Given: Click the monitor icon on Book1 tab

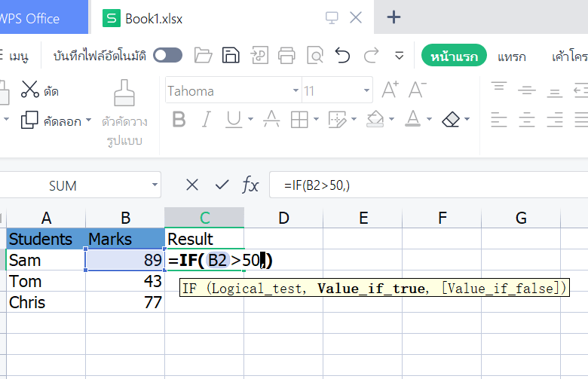Looking at the screenshot, I should tap(332, 17).
